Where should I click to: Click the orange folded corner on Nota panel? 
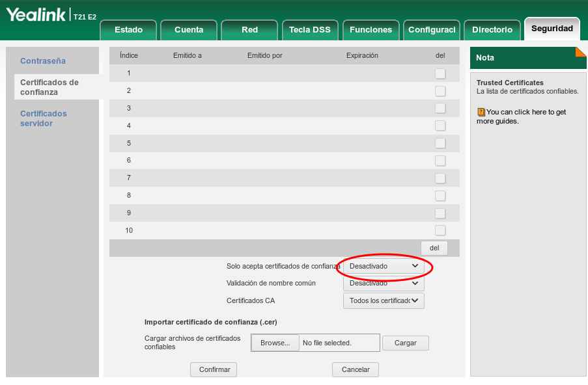tap(581, 53)
